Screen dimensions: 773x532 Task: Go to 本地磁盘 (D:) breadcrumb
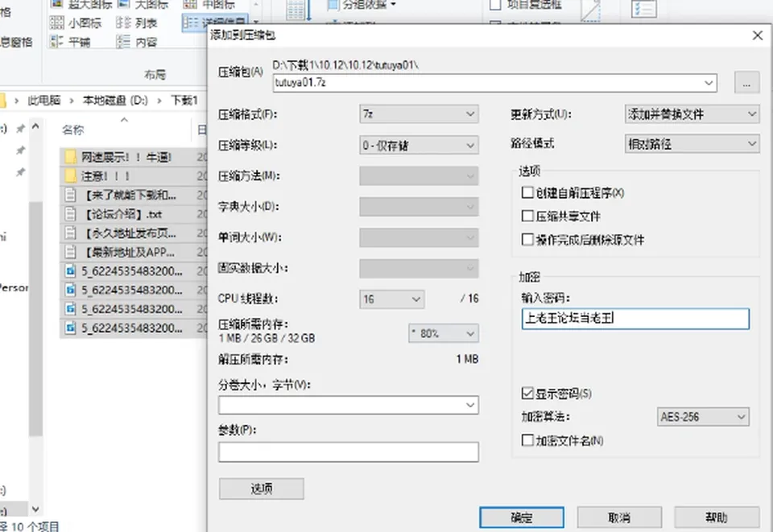[115, 101]
